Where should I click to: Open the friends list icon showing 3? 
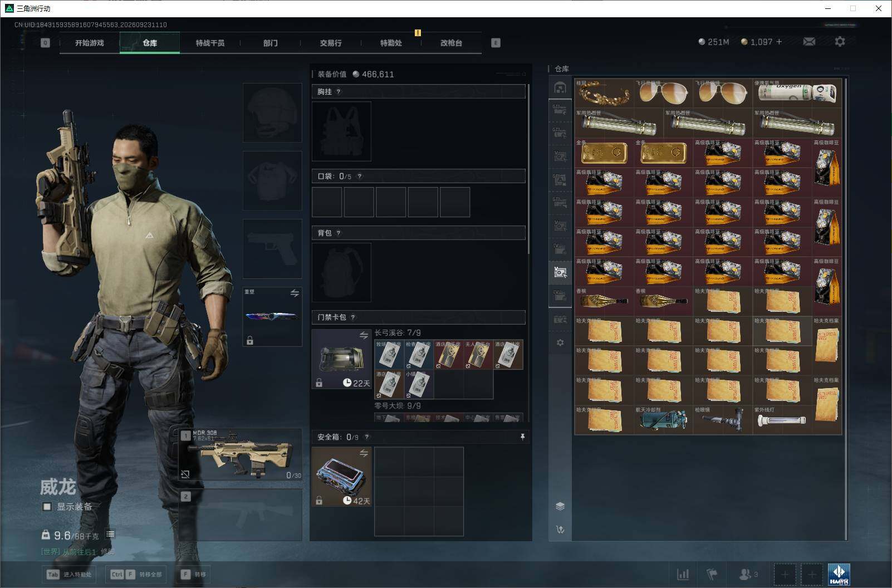click(x=748, y=574)
